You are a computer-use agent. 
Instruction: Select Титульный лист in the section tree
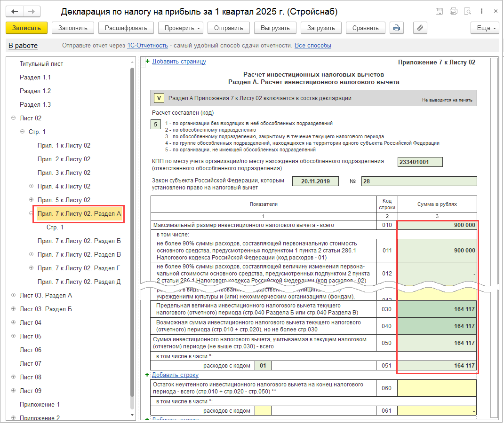coord(41,63)
